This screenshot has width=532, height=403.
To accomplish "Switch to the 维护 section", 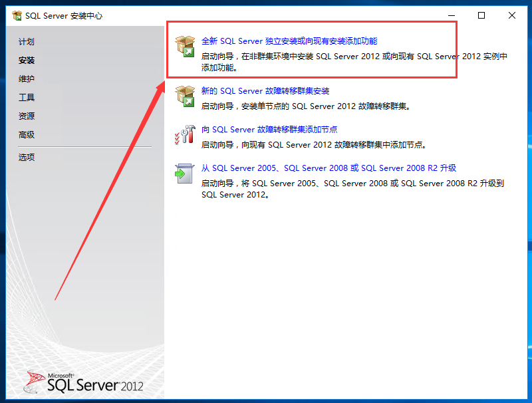I will (27, 78).
